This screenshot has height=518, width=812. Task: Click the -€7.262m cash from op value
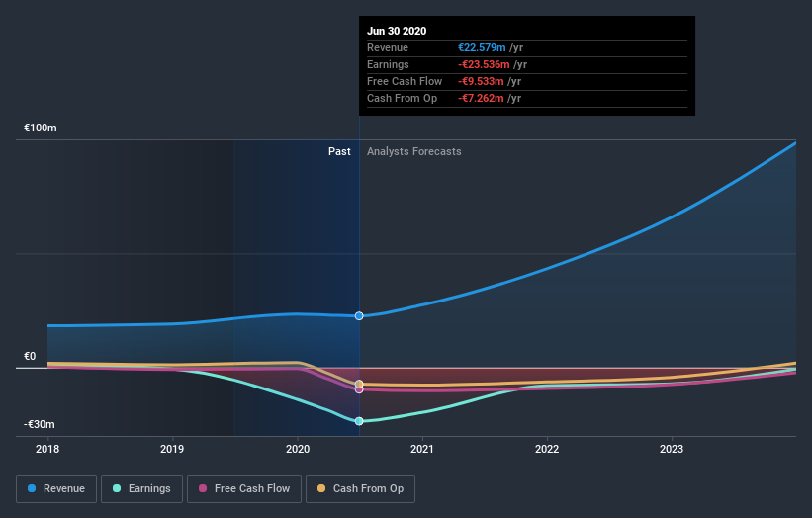481,98
